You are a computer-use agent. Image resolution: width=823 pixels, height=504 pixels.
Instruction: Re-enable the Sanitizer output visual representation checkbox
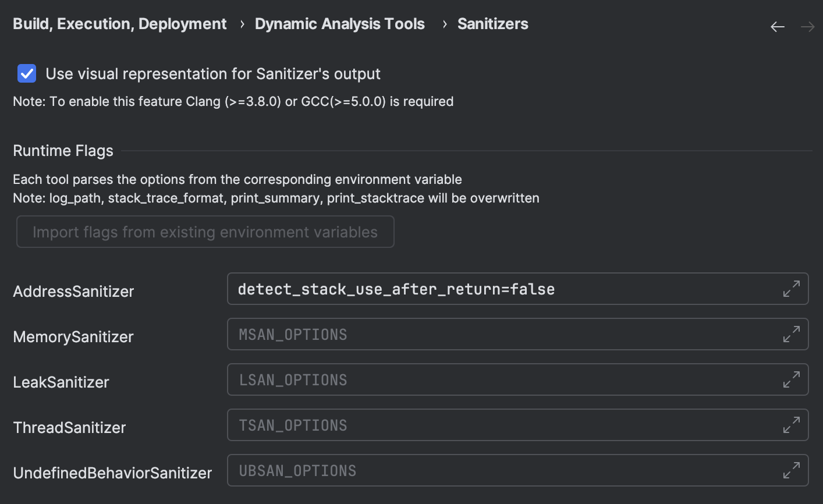[x=26, y=73]
